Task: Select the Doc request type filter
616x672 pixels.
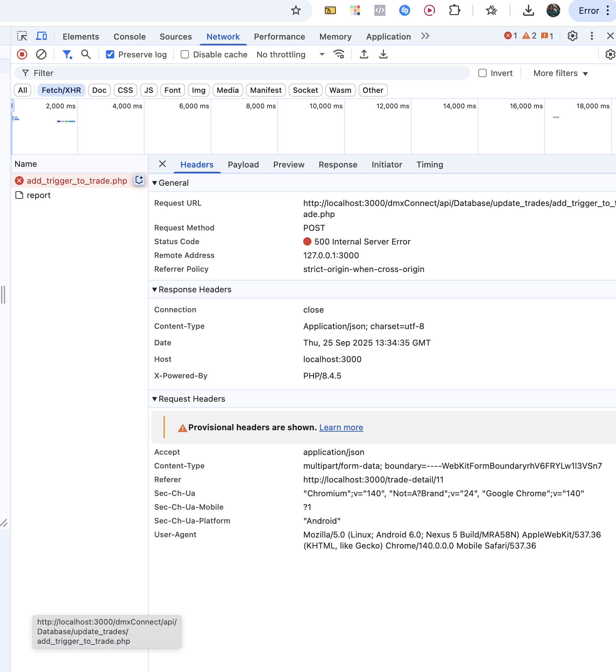Action: [x=99, y=90]
